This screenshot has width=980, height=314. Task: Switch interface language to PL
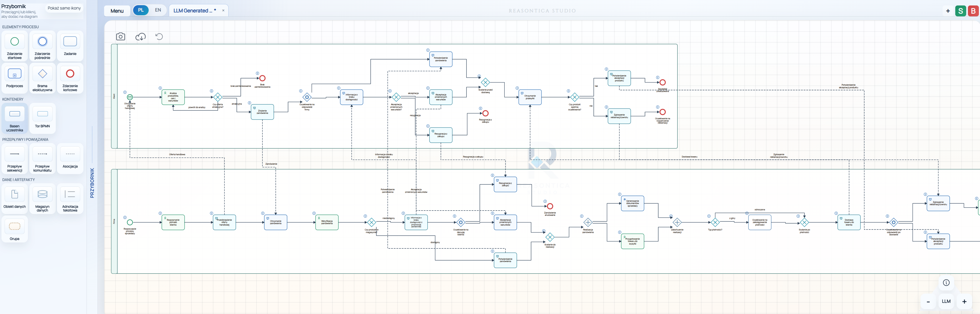pyautogui.click(x=141, y=10)
